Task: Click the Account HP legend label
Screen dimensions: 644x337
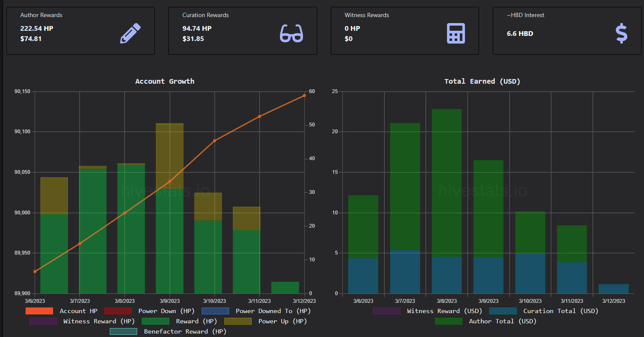Action: point(79,311)
